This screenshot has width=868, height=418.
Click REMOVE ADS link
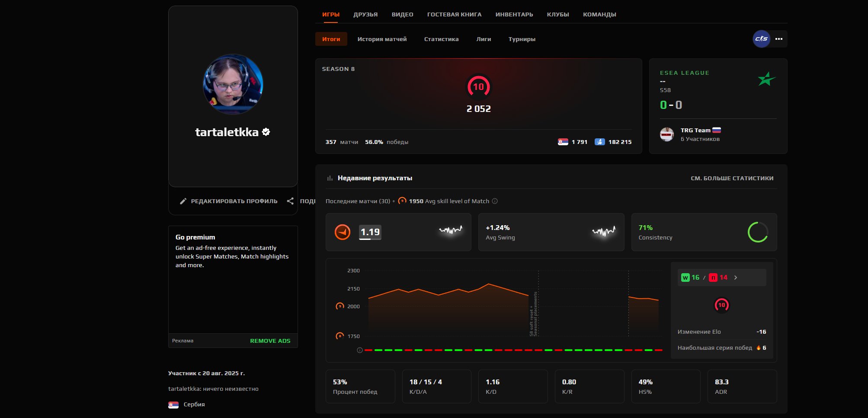click(270, 341)
